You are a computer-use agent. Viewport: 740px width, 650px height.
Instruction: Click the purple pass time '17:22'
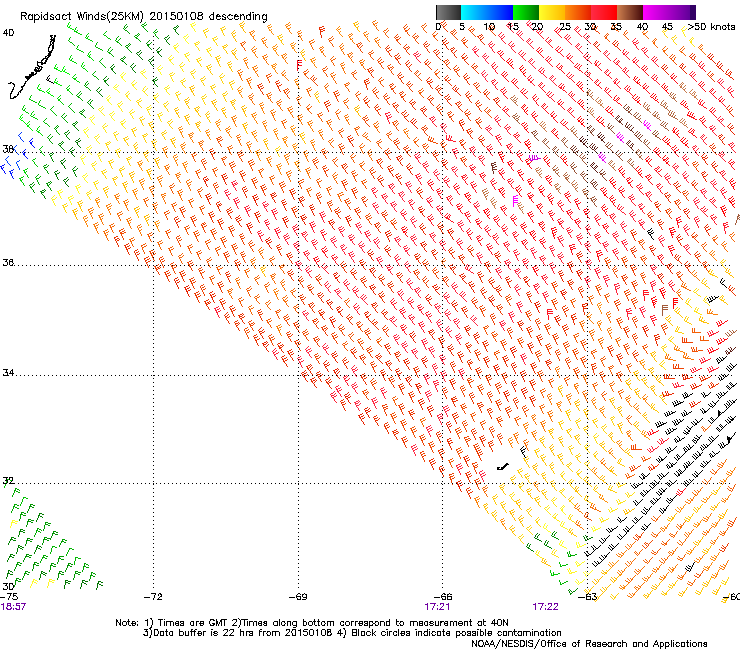coord(546,607)
